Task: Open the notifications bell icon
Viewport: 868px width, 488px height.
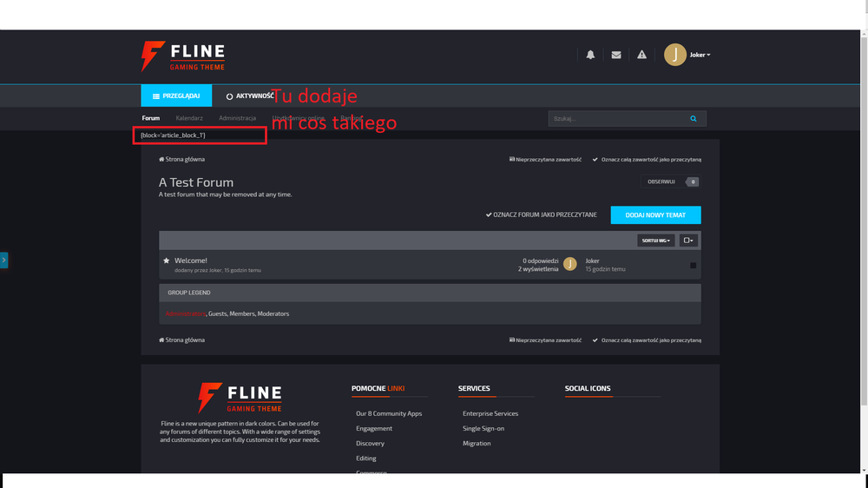Action: pos(590,55)
